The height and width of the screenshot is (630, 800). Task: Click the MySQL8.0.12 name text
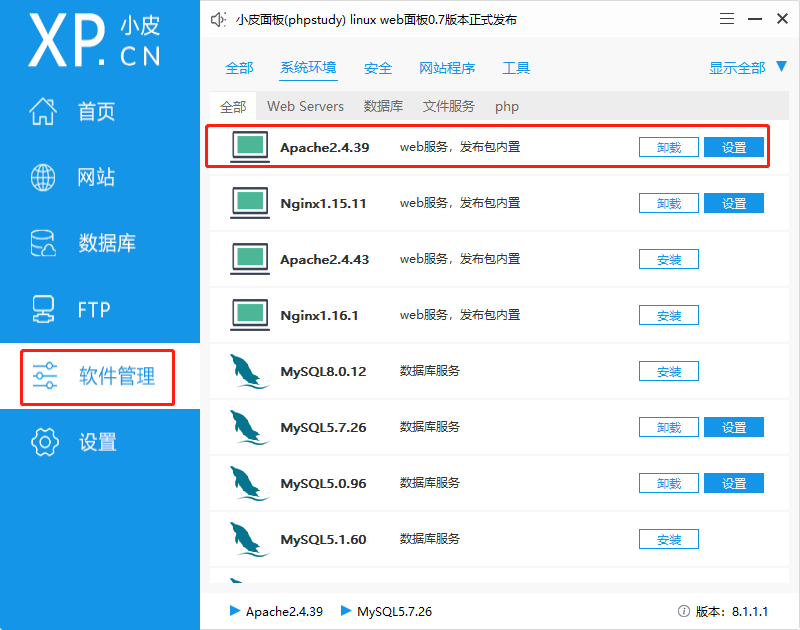click(x=323, y=371)
